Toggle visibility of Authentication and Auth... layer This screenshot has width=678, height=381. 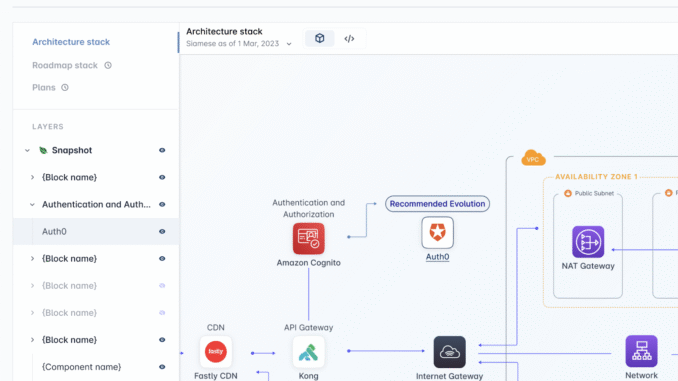[x=162, y=205]
